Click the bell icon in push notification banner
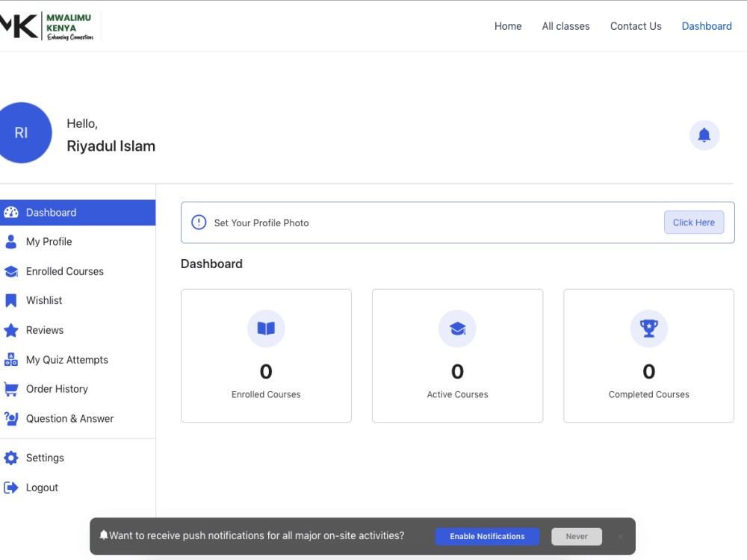The height and width of the screenshot is (560, 747). [104, 535]
